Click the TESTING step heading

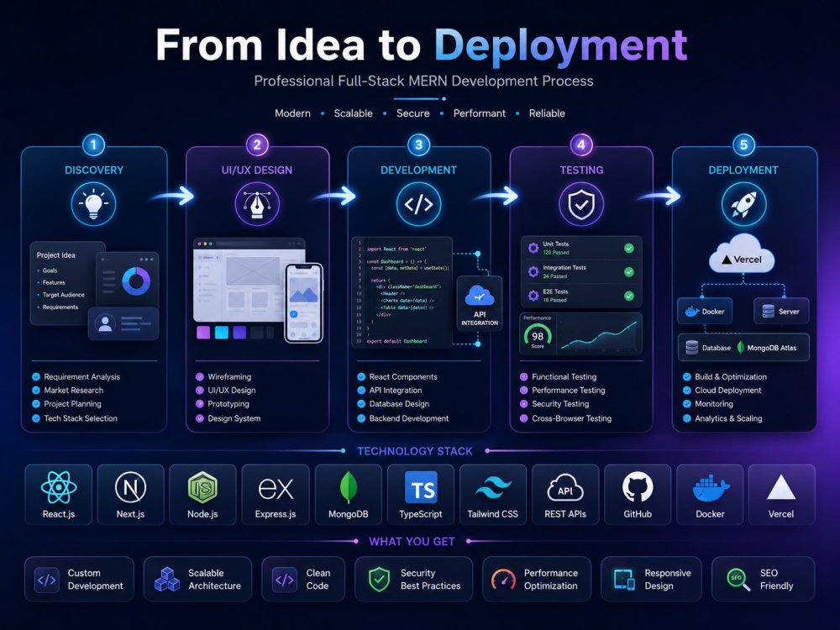tap(582, 170)
